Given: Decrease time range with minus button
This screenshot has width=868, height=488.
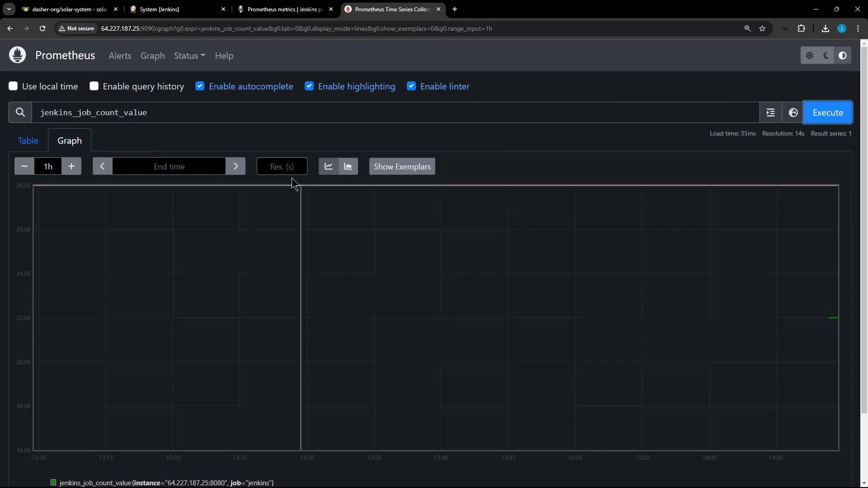Looking at the screenshot, I should (x=24, y=166).
